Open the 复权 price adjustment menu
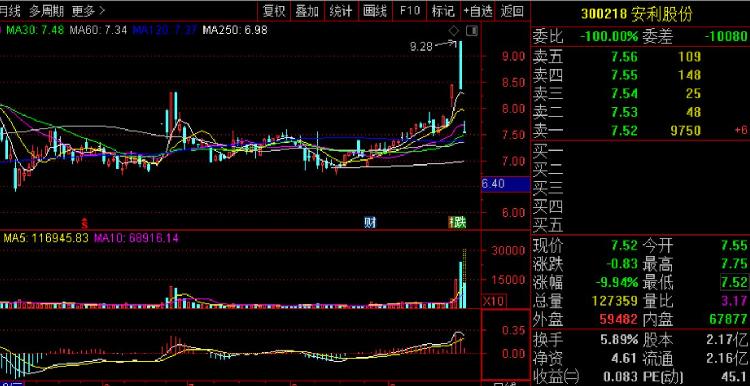Screen dimensions: 750x386 [x=275, y=11]
